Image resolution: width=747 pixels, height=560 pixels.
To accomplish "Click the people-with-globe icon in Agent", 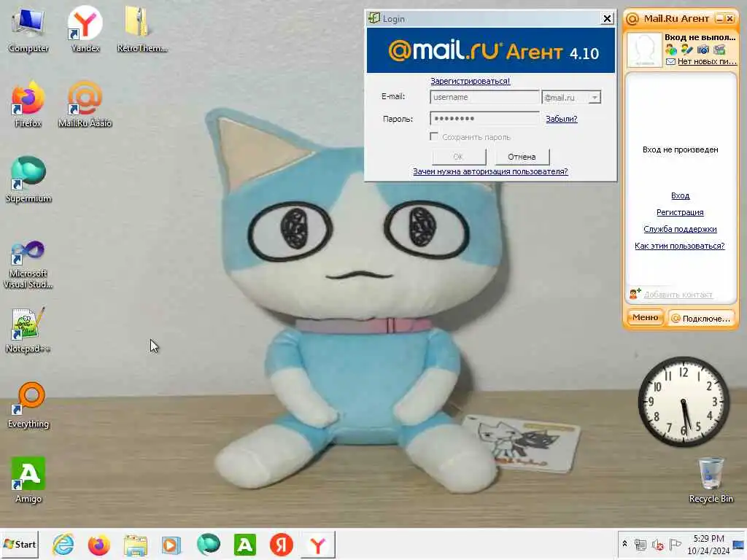I will [671, 50].
